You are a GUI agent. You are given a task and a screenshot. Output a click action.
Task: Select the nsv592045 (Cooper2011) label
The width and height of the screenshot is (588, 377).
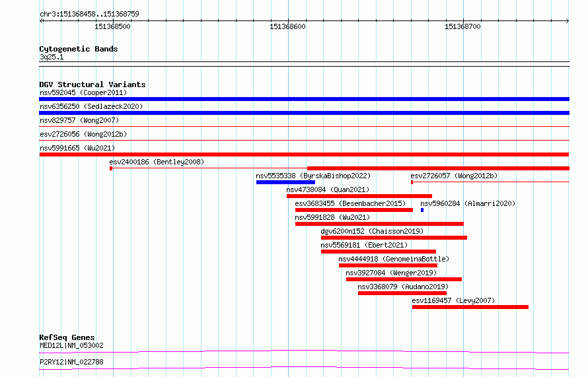(83, 92)
